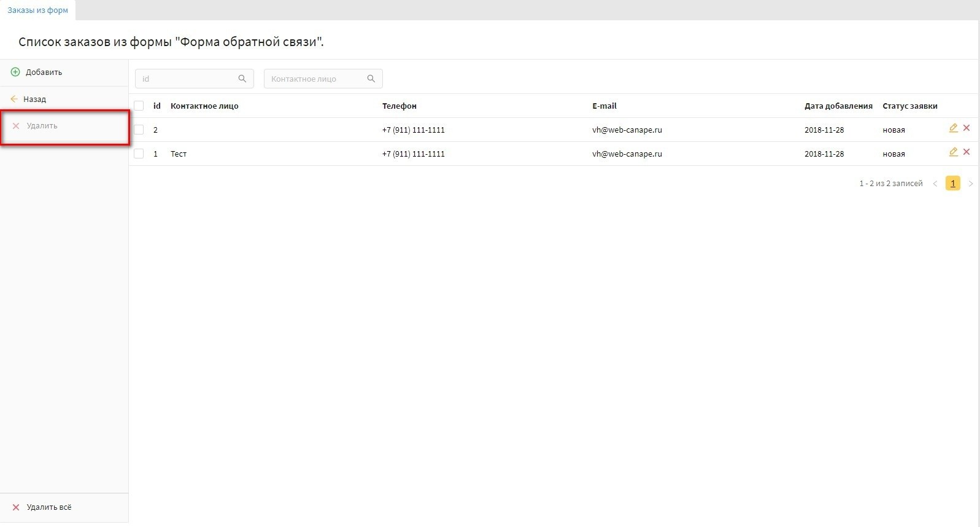Click Назад to go back

click(x=34, y=99)
